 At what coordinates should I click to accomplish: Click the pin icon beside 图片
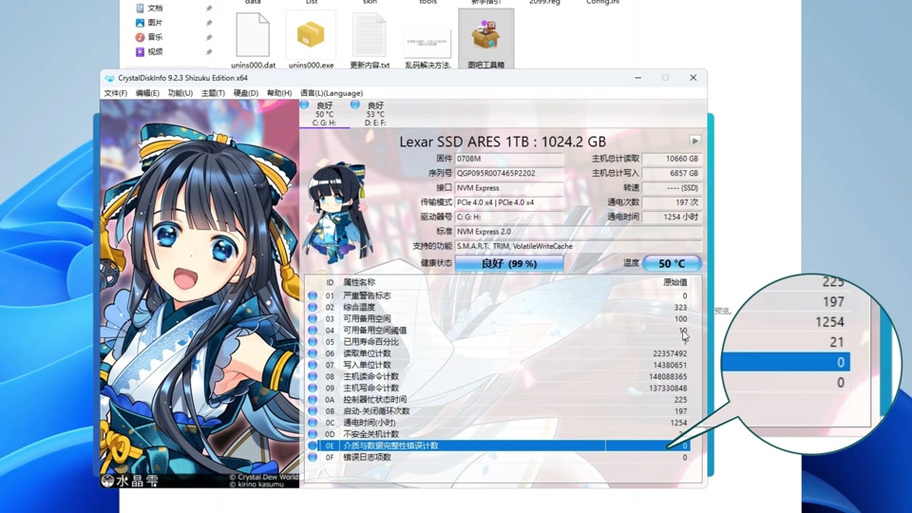pos(209,23)
